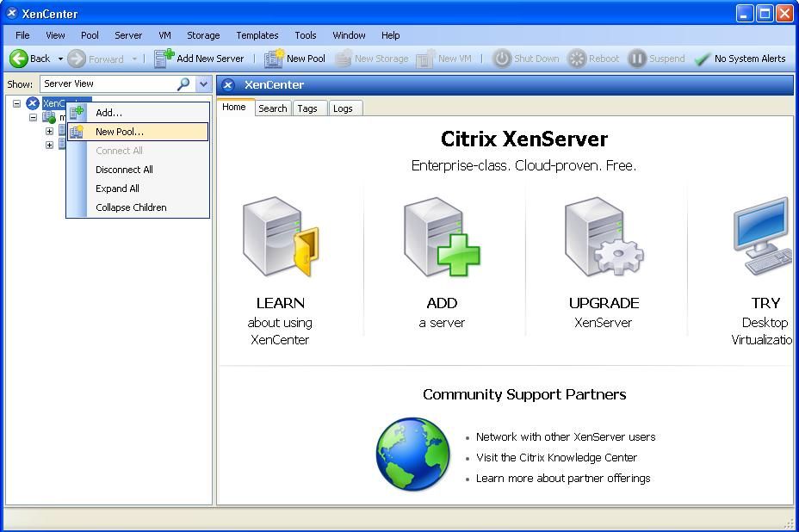Click the green Back arrow icon
799x532 pixels.
pyautogui.click(x=19, y=59)
